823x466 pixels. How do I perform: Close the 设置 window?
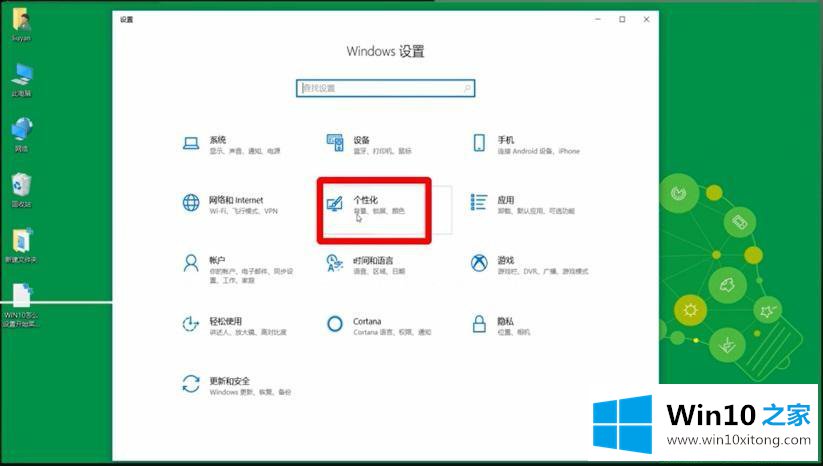pos(647,19)
